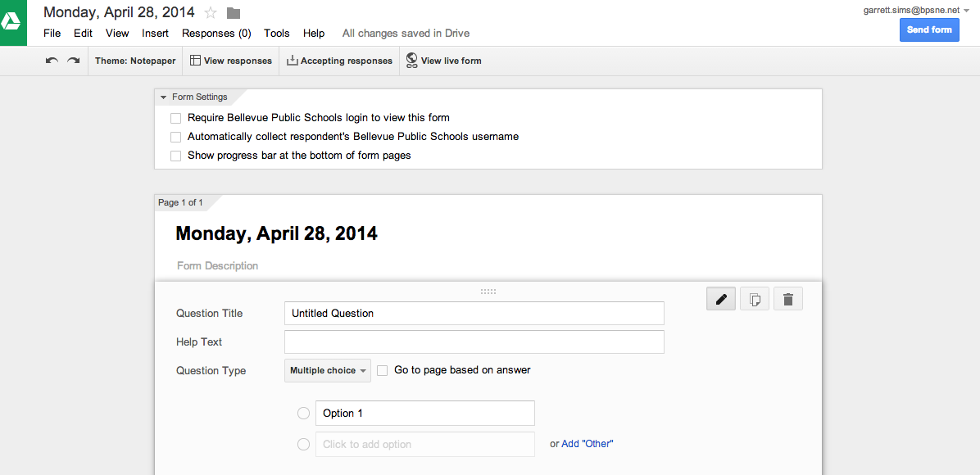980x475 pixels.
Task: Open View live form in toolbar
Action: point(444,61)
